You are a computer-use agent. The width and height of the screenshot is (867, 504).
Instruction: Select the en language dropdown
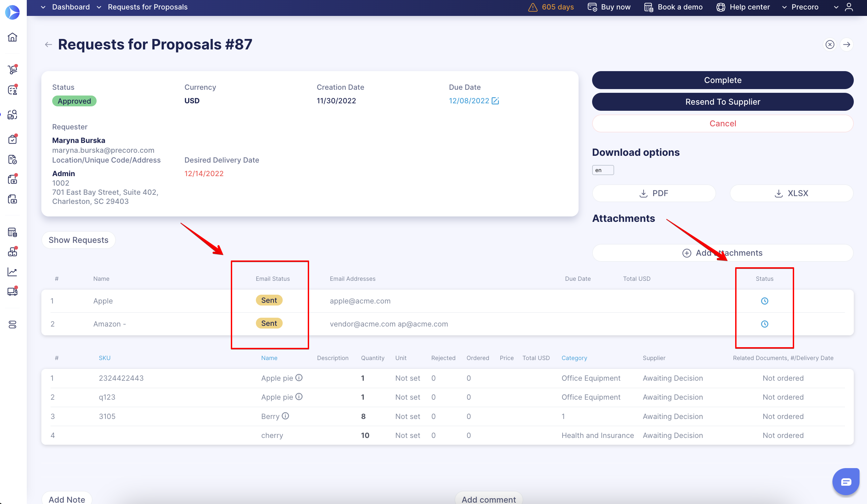(602, 170)
